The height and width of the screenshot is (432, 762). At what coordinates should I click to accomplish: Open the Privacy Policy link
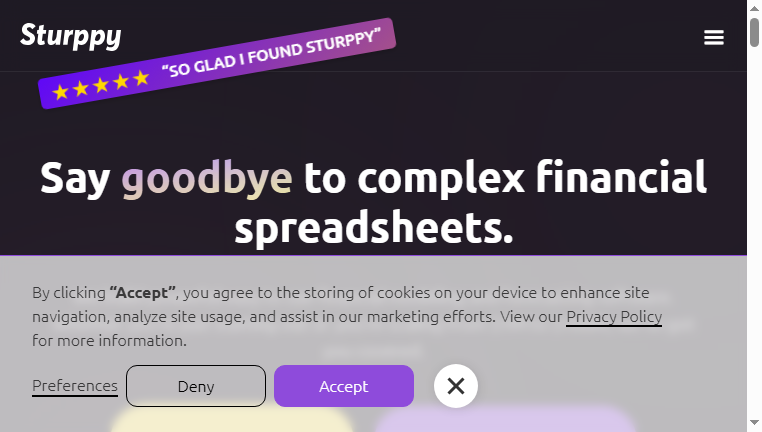(614, 317)
